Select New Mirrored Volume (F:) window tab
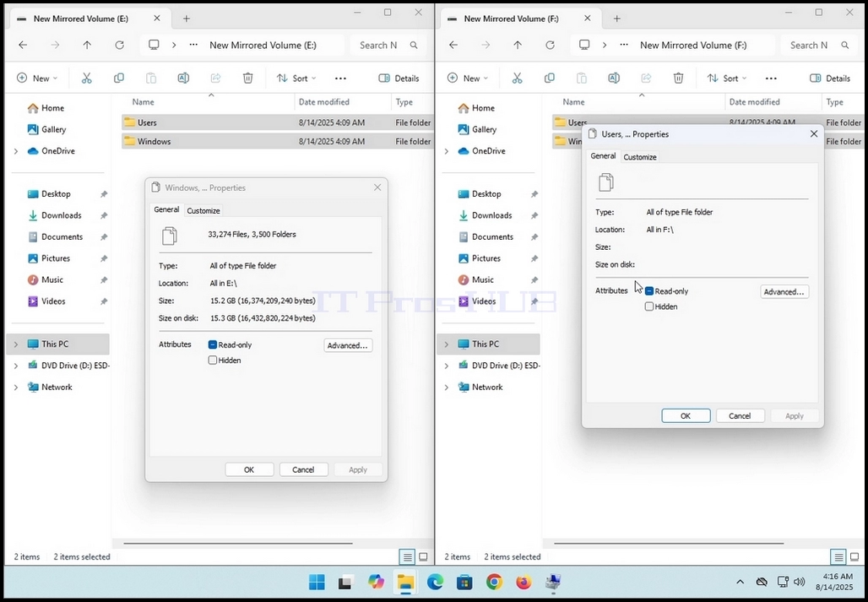The image size is (868, 602). 519,19
